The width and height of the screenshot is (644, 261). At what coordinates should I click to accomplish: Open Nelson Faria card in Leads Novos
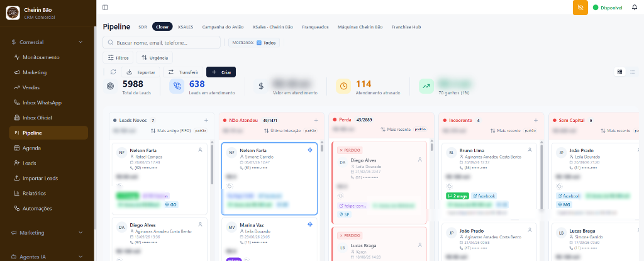pos(159,179)
